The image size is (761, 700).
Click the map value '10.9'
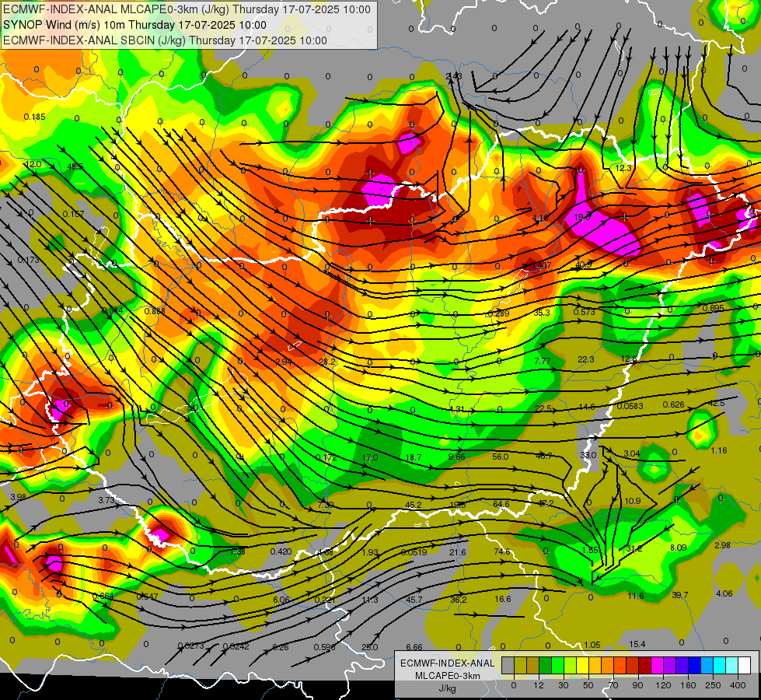633,501
